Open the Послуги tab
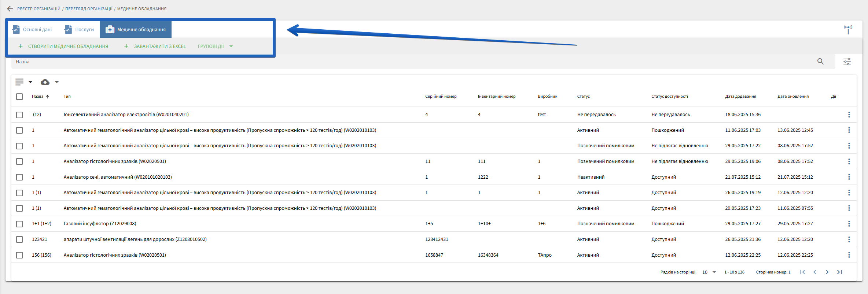 point(79,30)
